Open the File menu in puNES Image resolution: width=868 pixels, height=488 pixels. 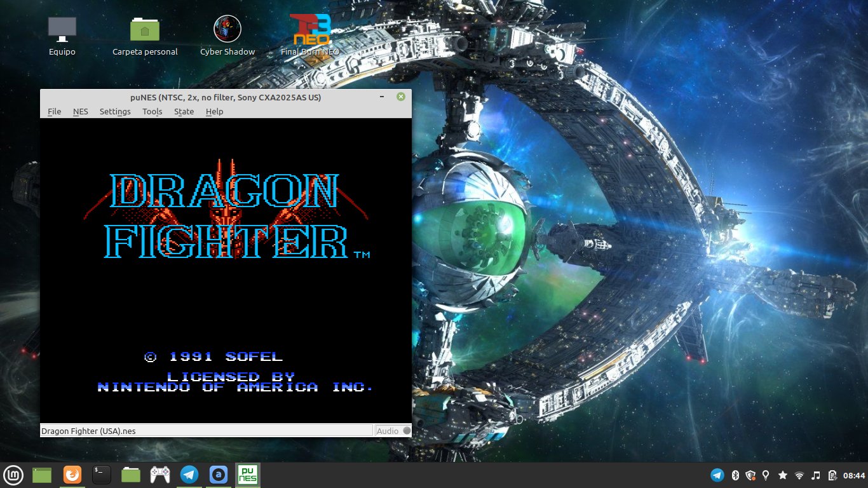(55, 111)
